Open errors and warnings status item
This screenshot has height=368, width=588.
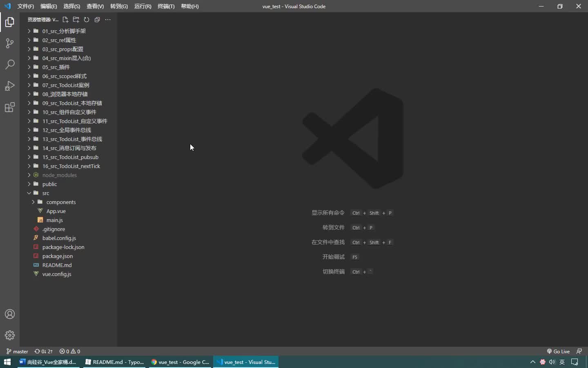click(70, 351)
